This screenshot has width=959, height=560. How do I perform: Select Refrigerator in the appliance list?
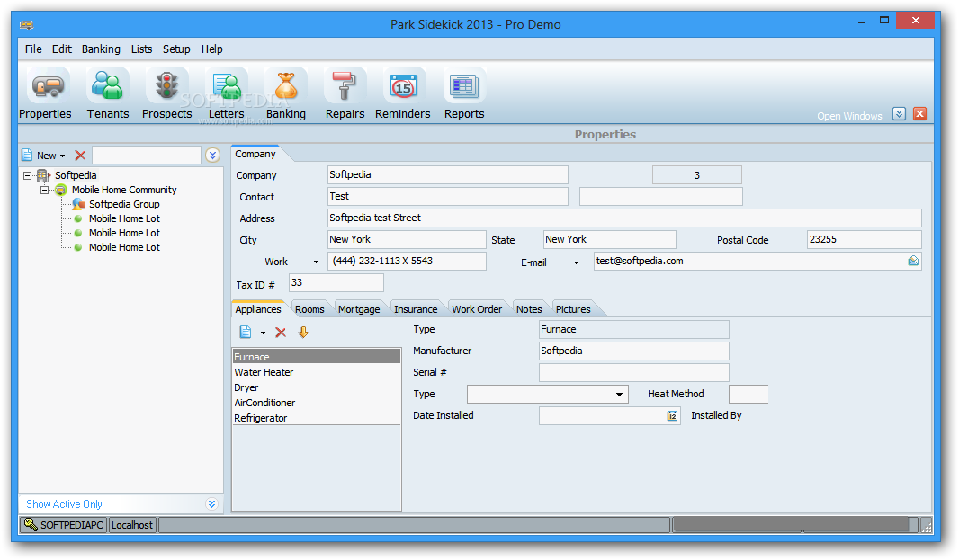tap(316, 418)
